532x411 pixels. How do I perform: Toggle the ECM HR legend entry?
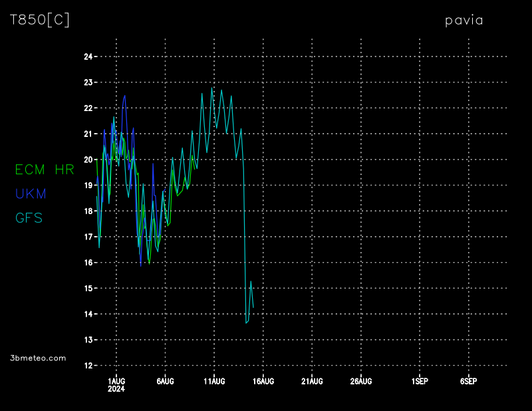click(x=45, y=170)
